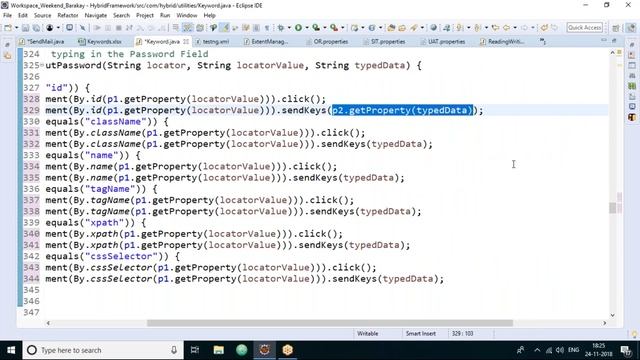Switch to the UAT.properties tab
Viewport: 640px width, 360px height.
click(442, 42)
